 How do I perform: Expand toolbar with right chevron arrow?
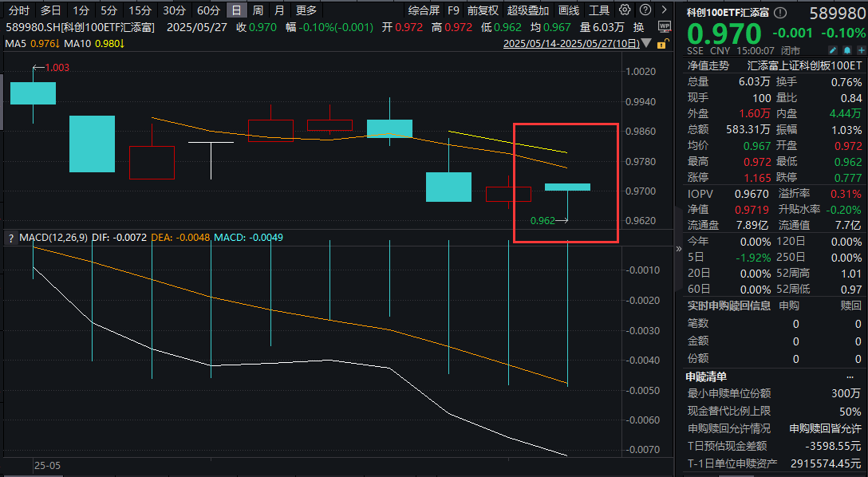(x=665, y=10)
